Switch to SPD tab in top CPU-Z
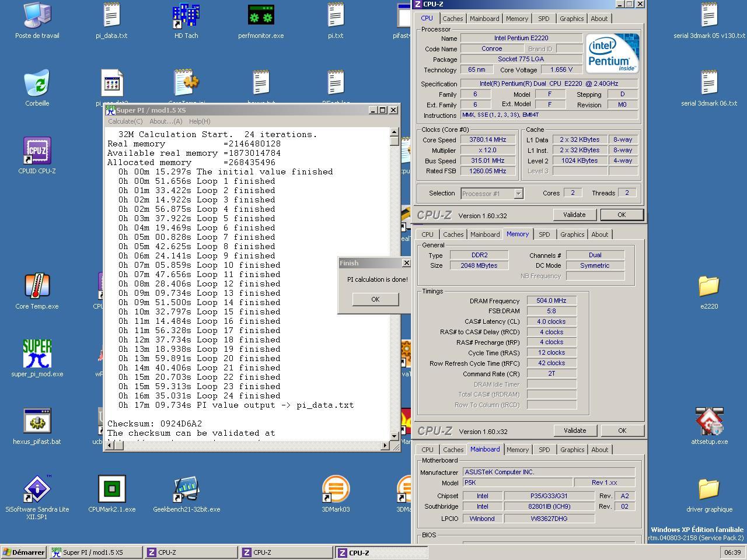Screen dimensions: 747x560 [543, 19]
